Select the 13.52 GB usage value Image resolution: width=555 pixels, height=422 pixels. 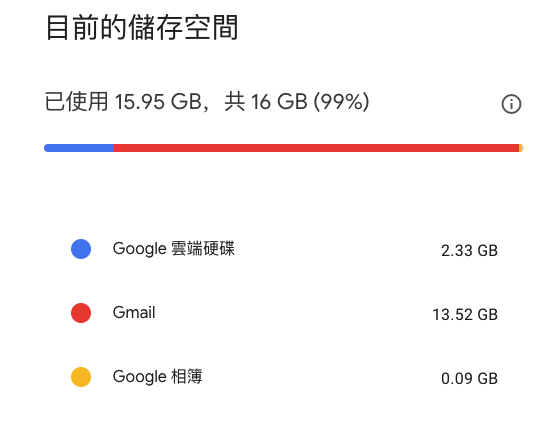465,315
